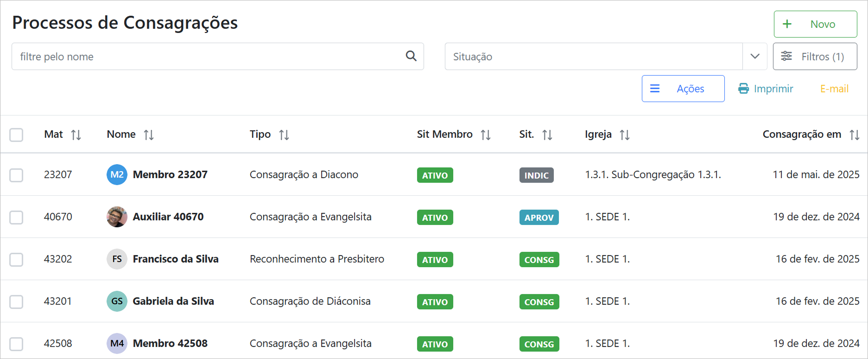Click the search magnifier icon
The width and height of the screenshot is (868, 359).
(411, 56)
